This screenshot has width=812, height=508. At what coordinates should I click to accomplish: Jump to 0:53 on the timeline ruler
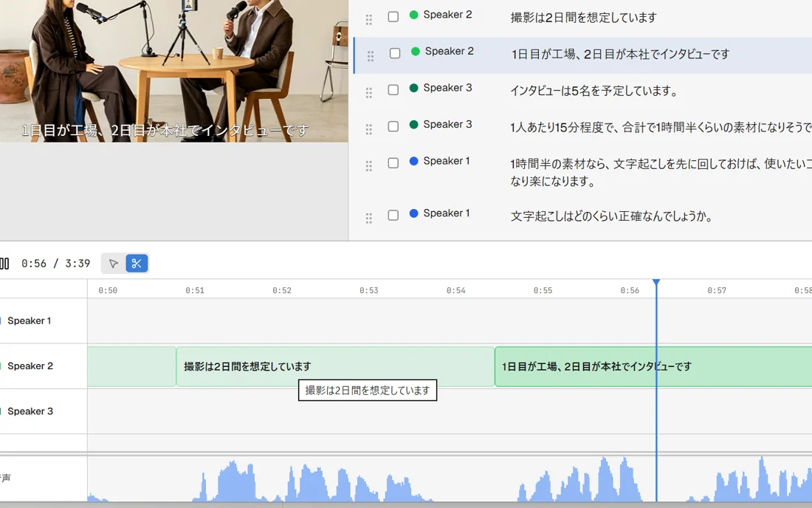pos(368,290)
